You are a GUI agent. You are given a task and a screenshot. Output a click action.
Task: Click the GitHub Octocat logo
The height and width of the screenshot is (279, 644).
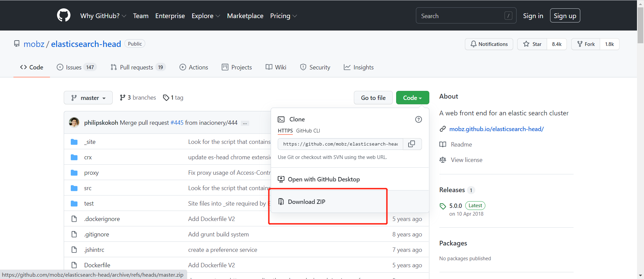point(64,15)
